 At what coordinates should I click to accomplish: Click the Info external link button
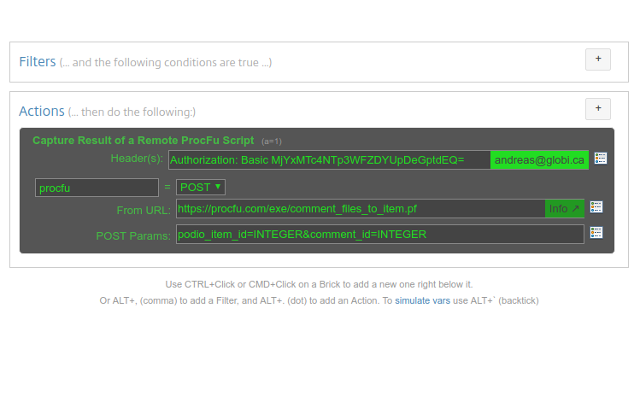(x=564, y=209)
